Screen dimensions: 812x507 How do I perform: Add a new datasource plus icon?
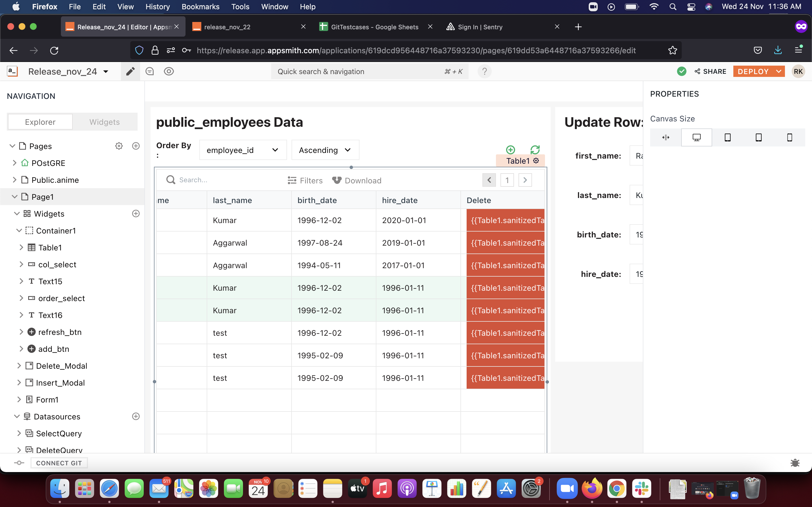coord(136,417)
